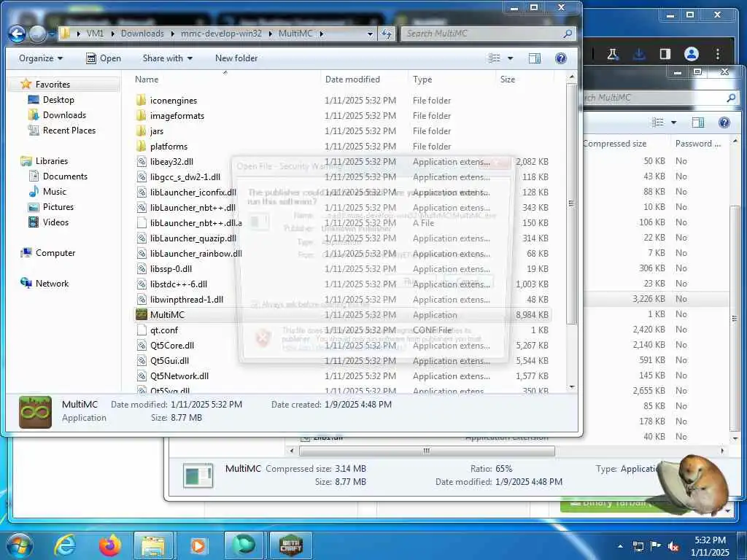Open the Organize menu
Screen dimensions: 747x560
click(41, 58)
